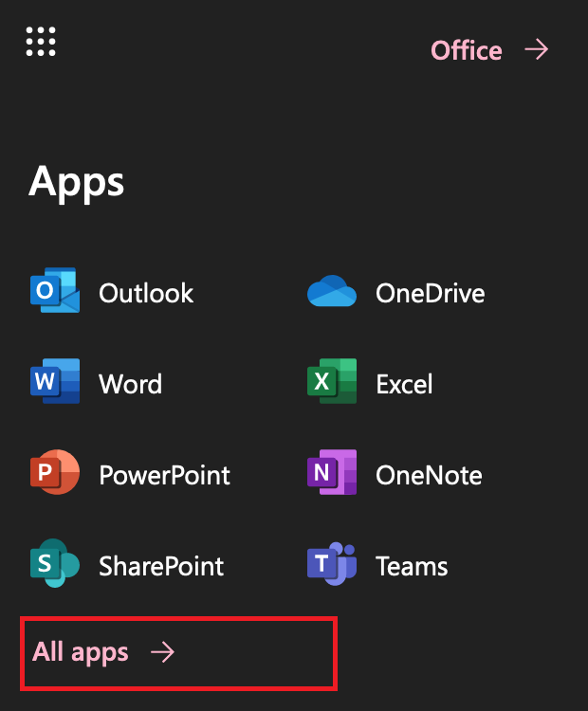The image size is (588, 711).
Task: Click the purple OneNote icon
Action: 332,473
